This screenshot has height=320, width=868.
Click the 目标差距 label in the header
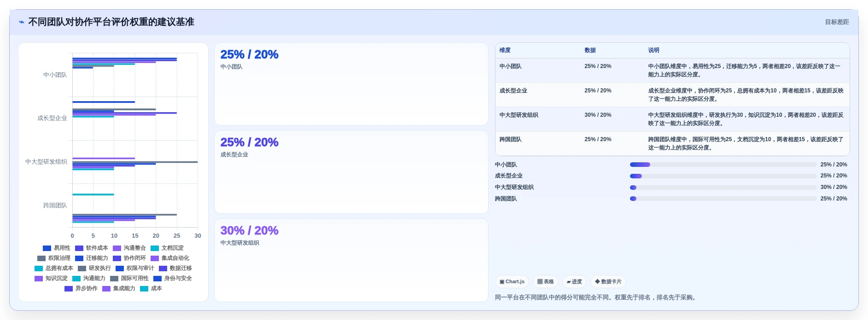[837, 22]
